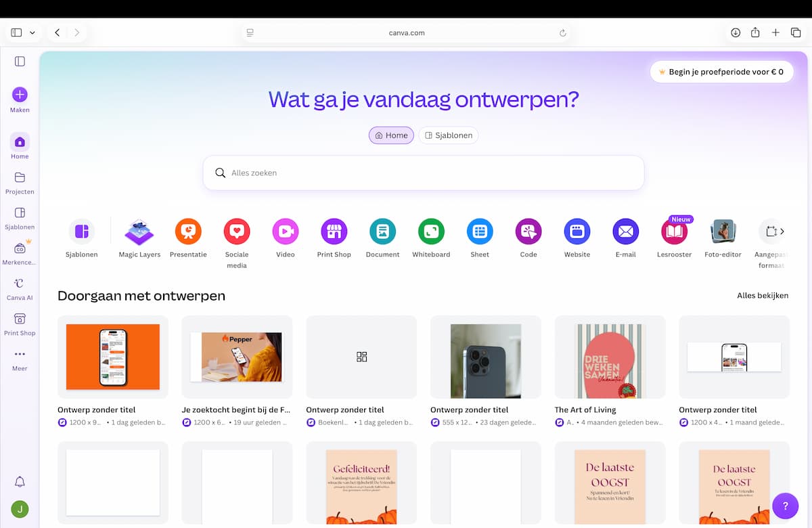The image size is (812, 528).
Task: Open the Safari share menu
Action: click(755, 32)
